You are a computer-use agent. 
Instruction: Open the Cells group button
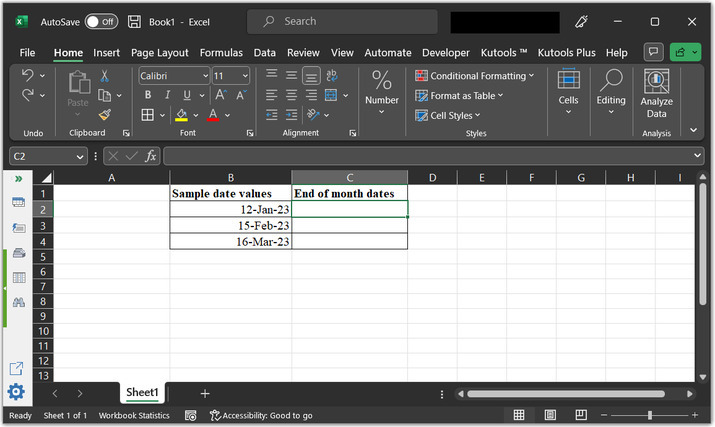569,93
